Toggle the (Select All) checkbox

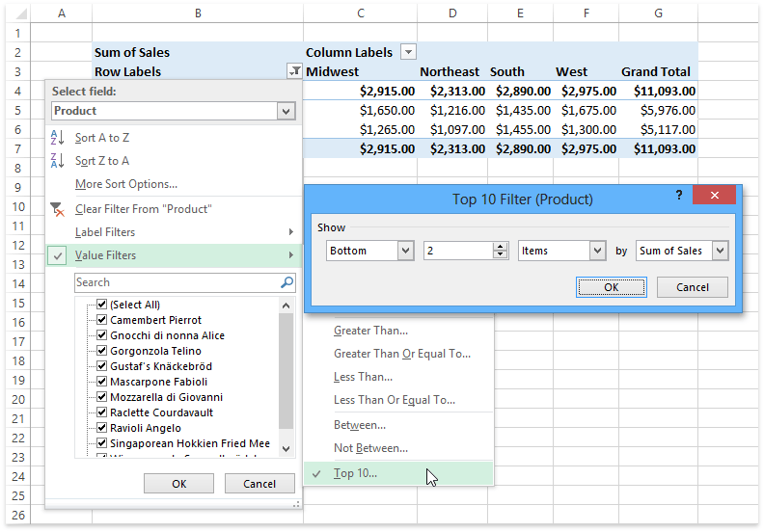pyautogui.click(x=102, y=305)
